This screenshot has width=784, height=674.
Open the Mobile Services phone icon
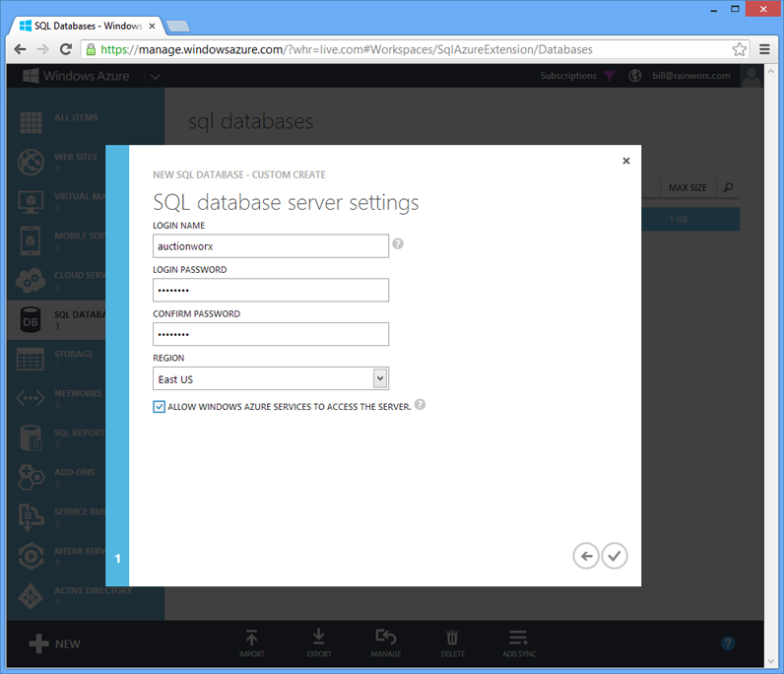click(x=31, y=240)
